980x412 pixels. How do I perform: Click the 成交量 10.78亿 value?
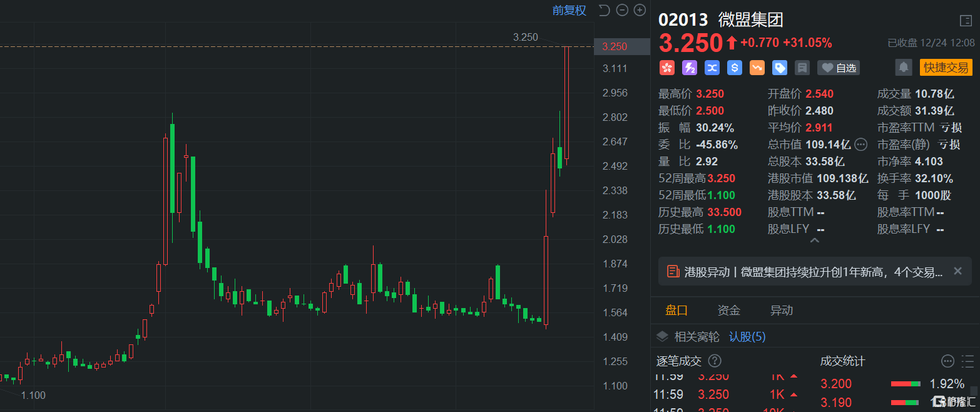click(934, 94)
